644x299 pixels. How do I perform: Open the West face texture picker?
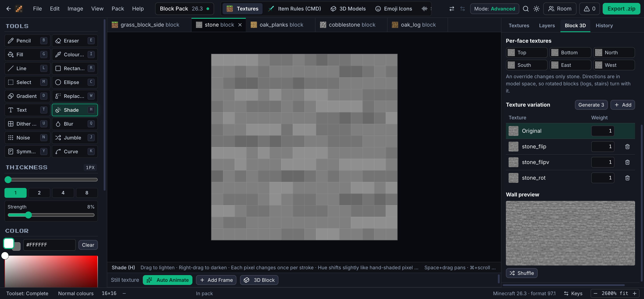click(x=614, y=65)
